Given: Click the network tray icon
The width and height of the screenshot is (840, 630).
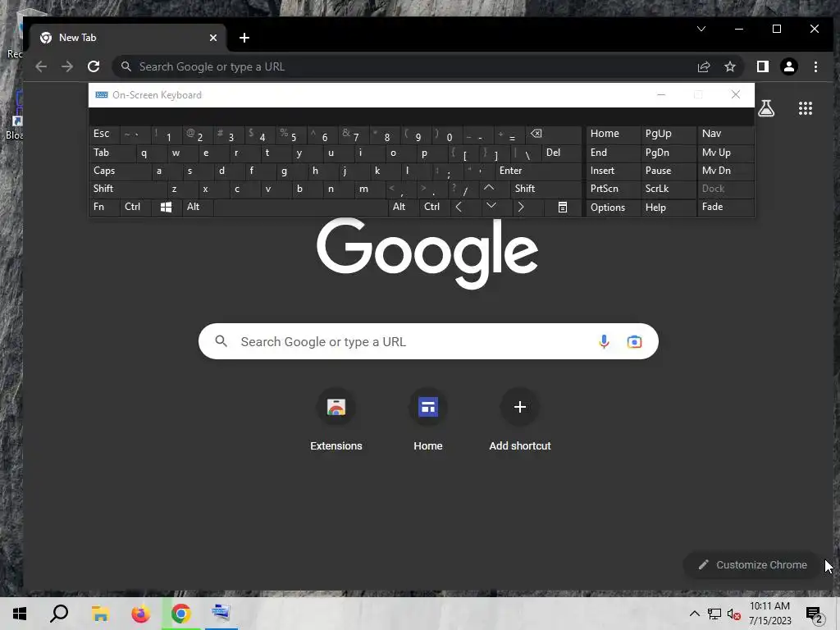Looking at the screenshot, I should [x=714, y=614].
